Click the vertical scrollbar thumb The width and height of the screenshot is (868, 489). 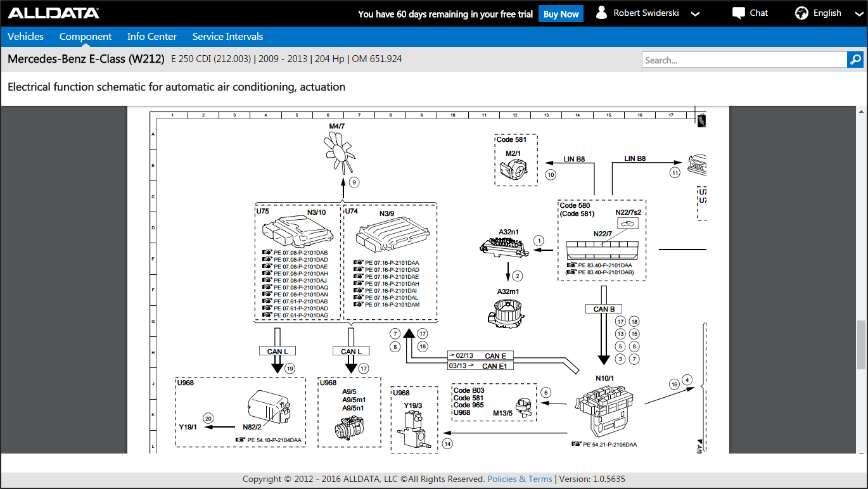point(861,345)
